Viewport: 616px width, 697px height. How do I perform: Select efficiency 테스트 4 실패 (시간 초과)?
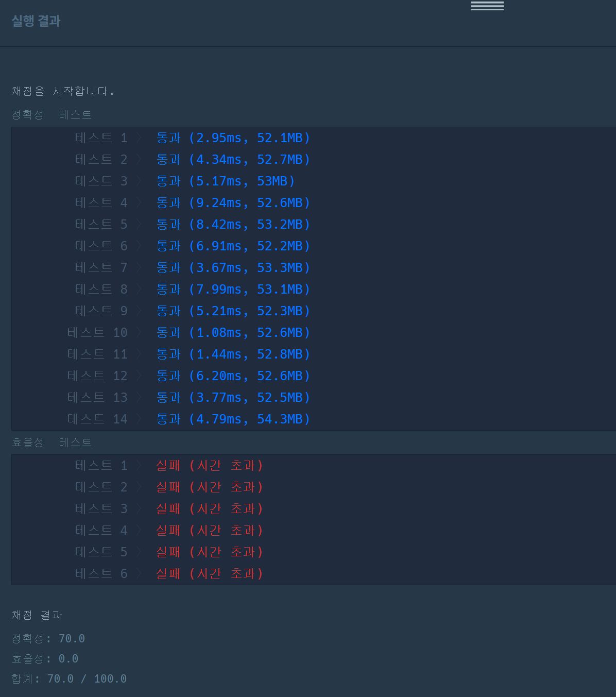pyautogui.click(x=210, y=530)
